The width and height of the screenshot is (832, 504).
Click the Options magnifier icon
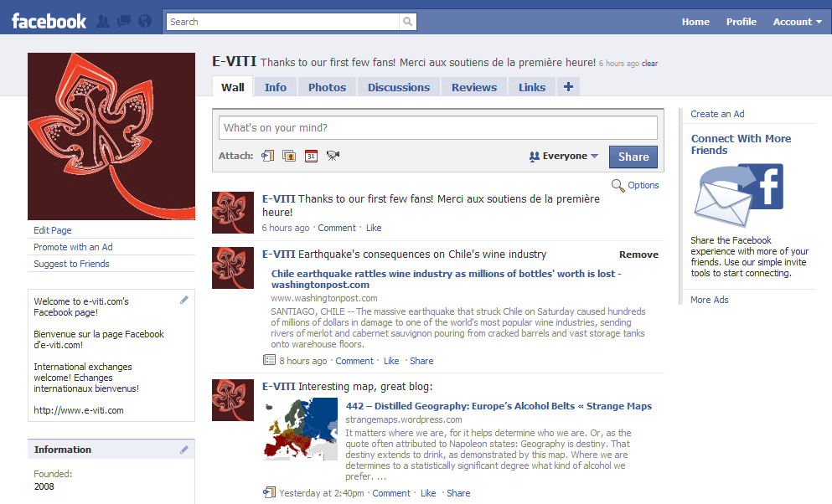click(x=618, y=186)
